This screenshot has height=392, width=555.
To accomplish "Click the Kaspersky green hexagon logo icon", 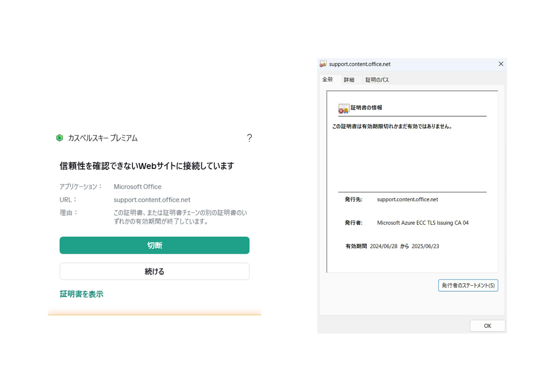I will [x=59, y=138].
